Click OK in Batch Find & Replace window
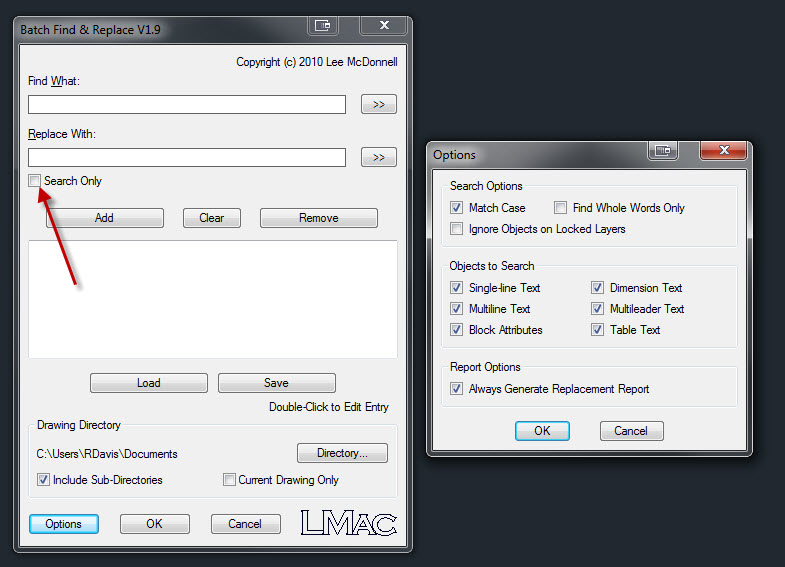The width and height of the screenshot is (785, 567). pyautogui.click(x=155, y=524)
